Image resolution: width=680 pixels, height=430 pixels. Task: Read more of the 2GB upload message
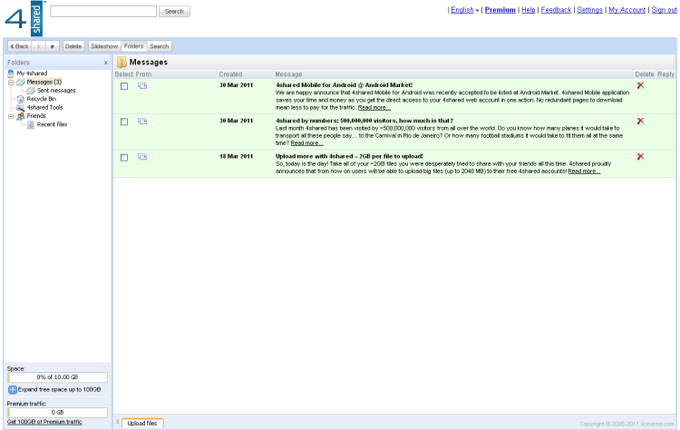[584, 171]
